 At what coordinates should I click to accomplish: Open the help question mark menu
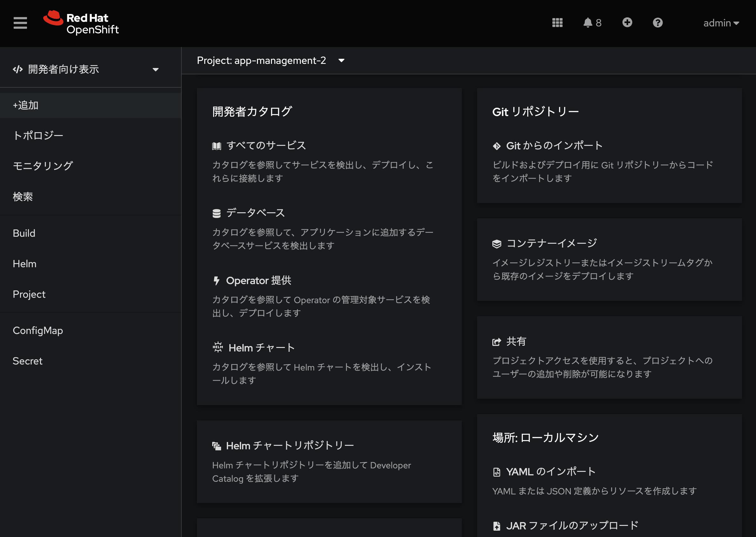click(x=658, y=23)
